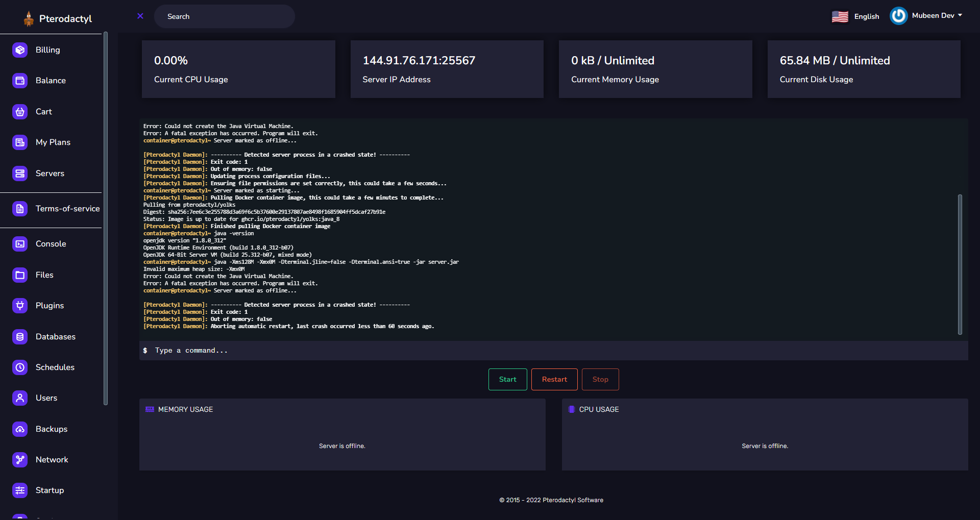Click the CPU USAGE panel title
This screenshot has height=520, width=980.
[x=599, y=409]
